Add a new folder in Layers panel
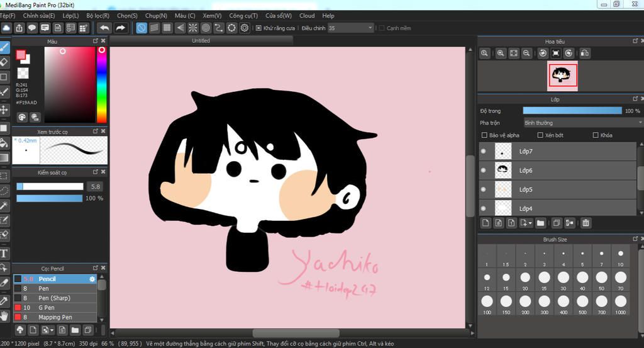 click(540, 223)
